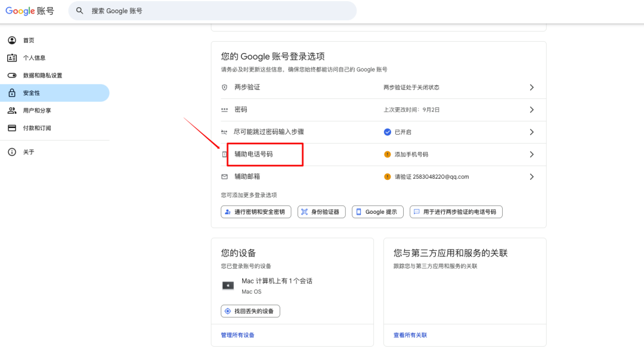Click the blue 已开启 checkmark icon

pos(388,132)
